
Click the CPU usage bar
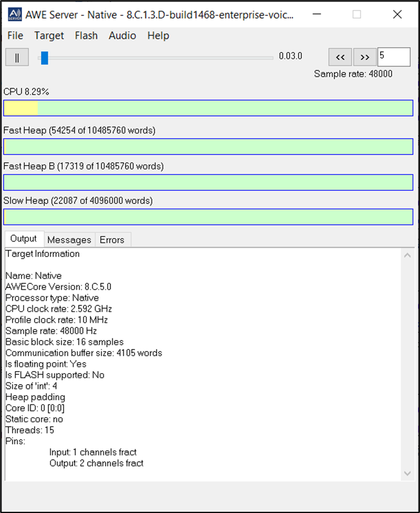[208, 108]
